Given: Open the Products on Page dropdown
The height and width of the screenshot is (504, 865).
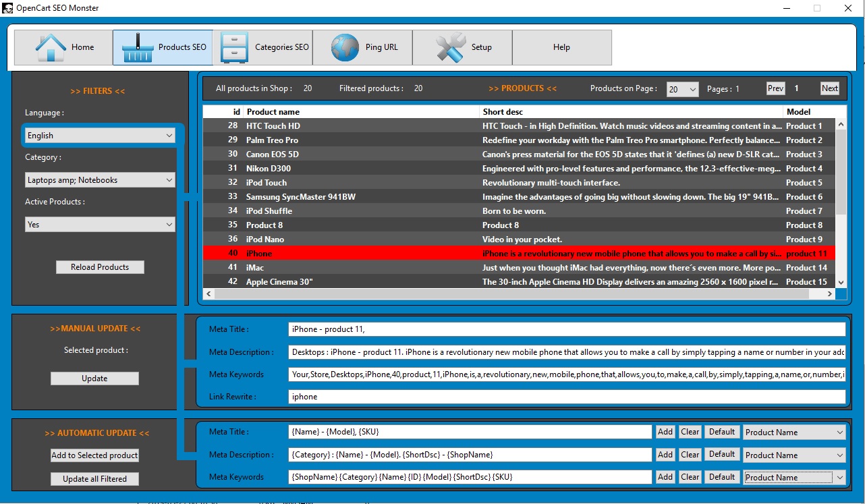Looking at the screenshot, I should point(682,89).
